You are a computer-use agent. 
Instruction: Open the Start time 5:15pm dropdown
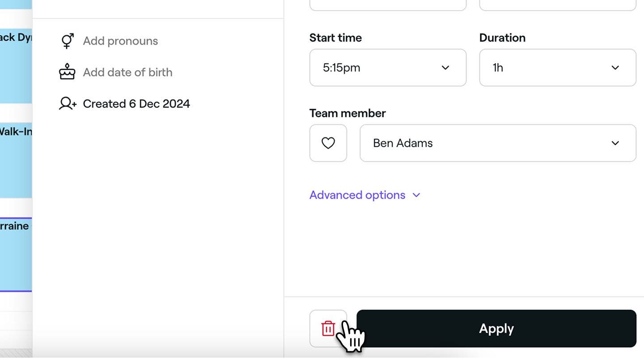click(x=388, y=68)
